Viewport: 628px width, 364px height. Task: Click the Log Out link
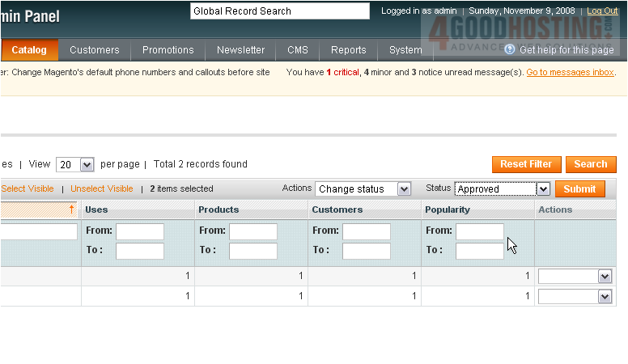(602, 11)
